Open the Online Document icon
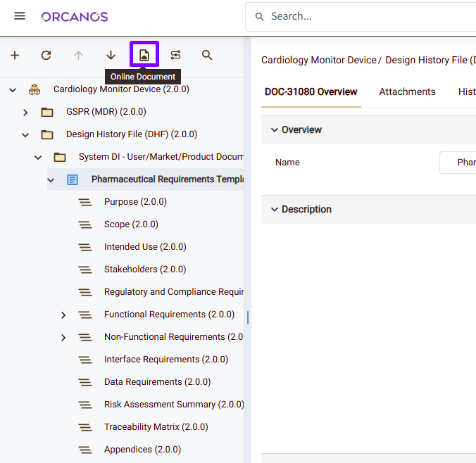The height and width of the screenshot is (463, 476). point(144,55)
